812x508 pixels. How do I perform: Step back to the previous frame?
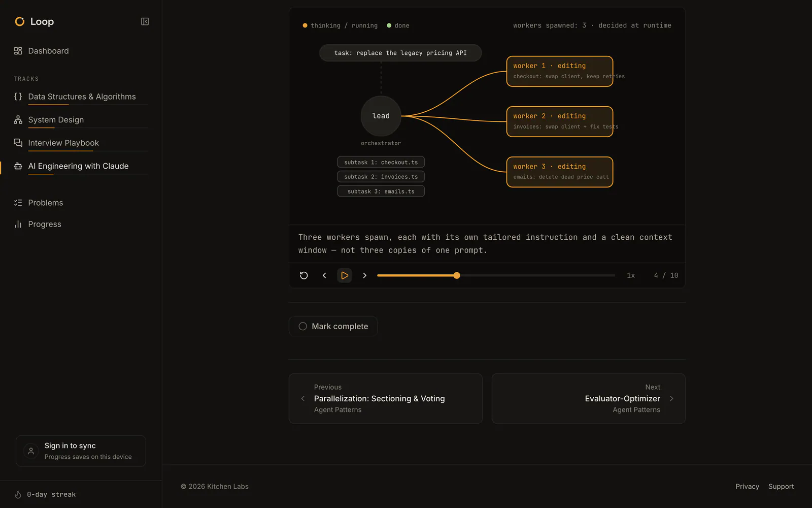tap(324, 275)
